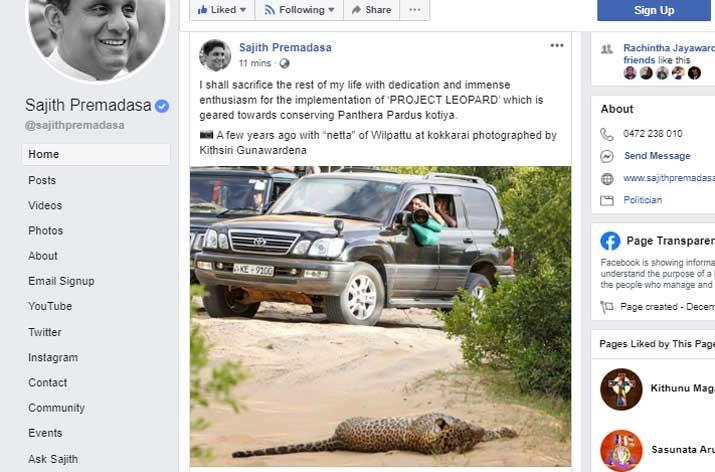Go to the Community sidebar item

(56, 408)
